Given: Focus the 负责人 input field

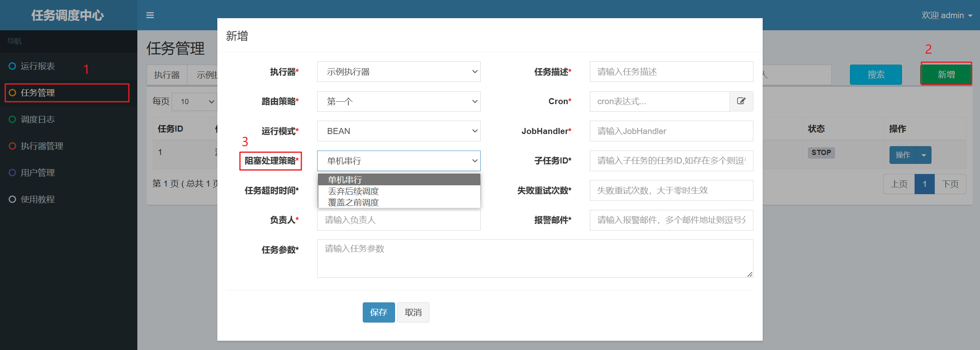Looking at the screenshot, I should 399,220.
